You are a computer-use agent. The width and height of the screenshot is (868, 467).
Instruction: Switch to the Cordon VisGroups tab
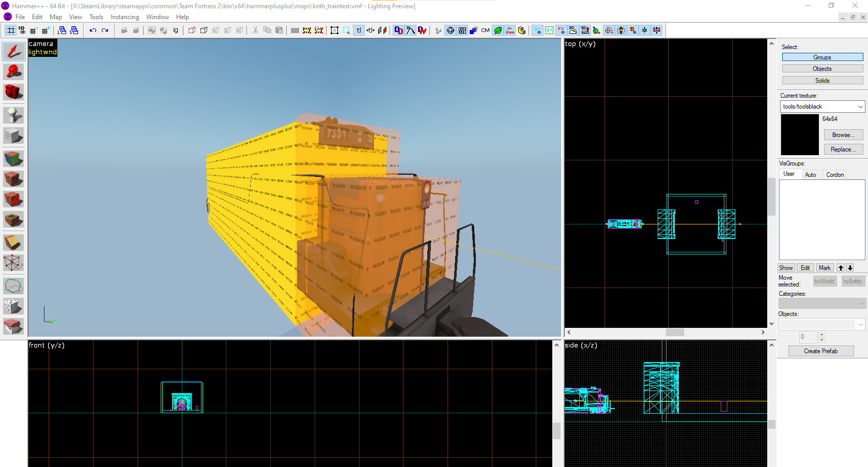(x=835, y=175)
